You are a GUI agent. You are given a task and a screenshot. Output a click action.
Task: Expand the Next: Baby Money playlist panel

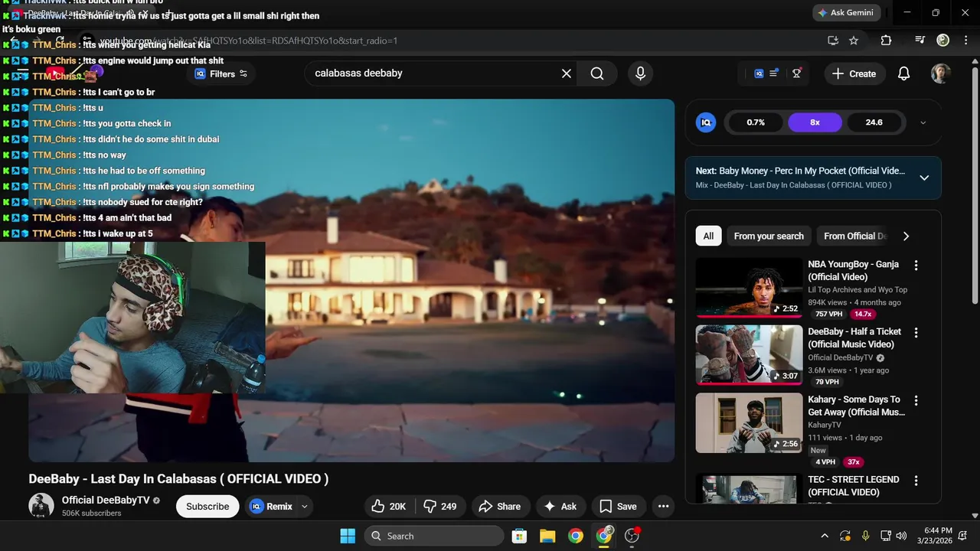click(x=924, y=178)
